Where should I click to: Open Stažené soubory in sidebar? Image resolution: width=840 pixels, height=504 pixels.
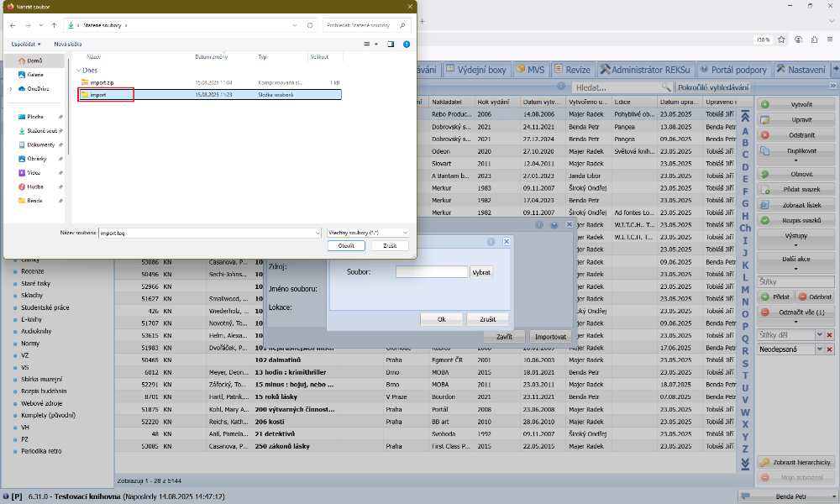[x=39, y=130]
